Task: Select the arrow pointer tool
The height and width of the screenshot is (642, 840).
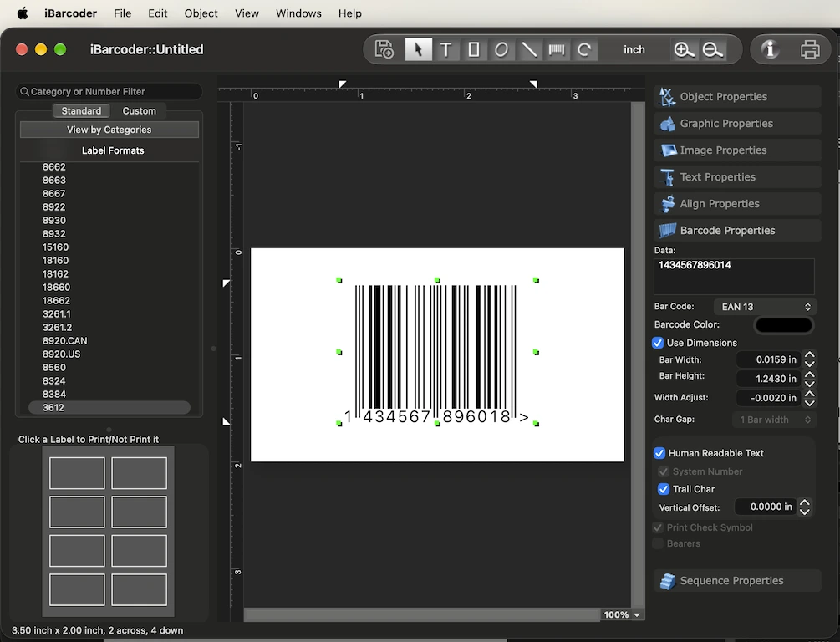Action: pyautogui.click(x=419, y=49)
